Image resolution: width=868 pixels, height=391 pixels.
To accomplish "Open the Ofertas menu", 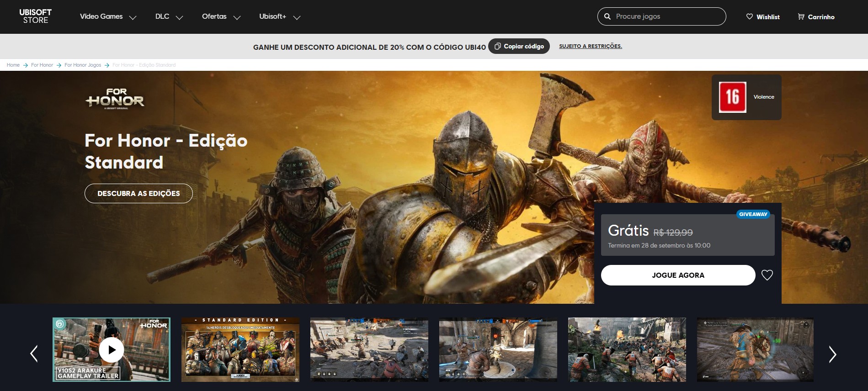I will 214,16.
